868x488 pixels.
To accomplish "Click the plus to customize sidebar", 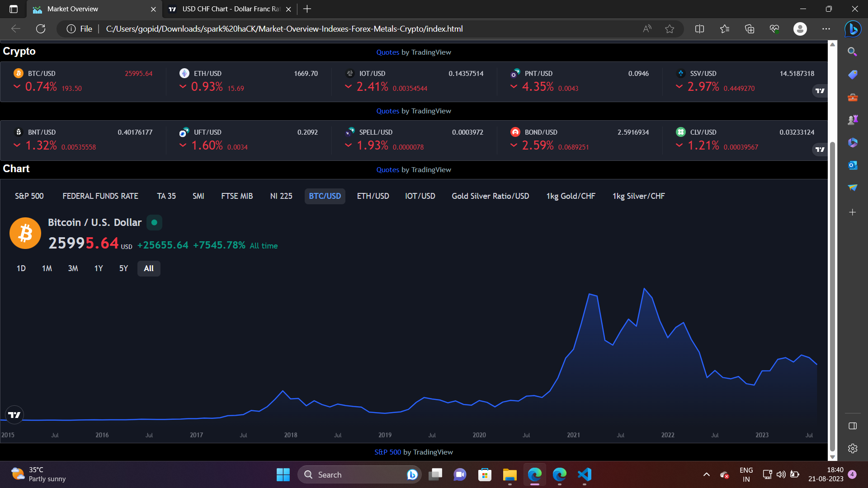I will tap(853, 212).
